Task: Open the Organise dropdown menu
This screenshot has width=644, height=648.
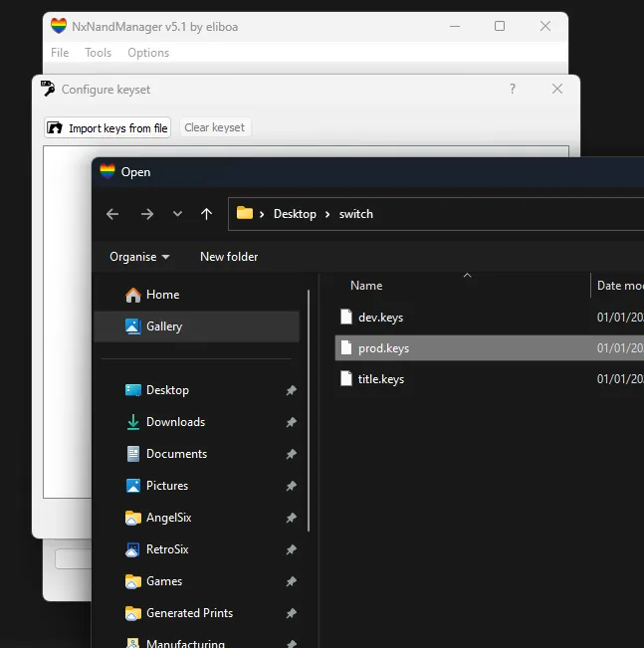Action: click(x=139, y=257)
